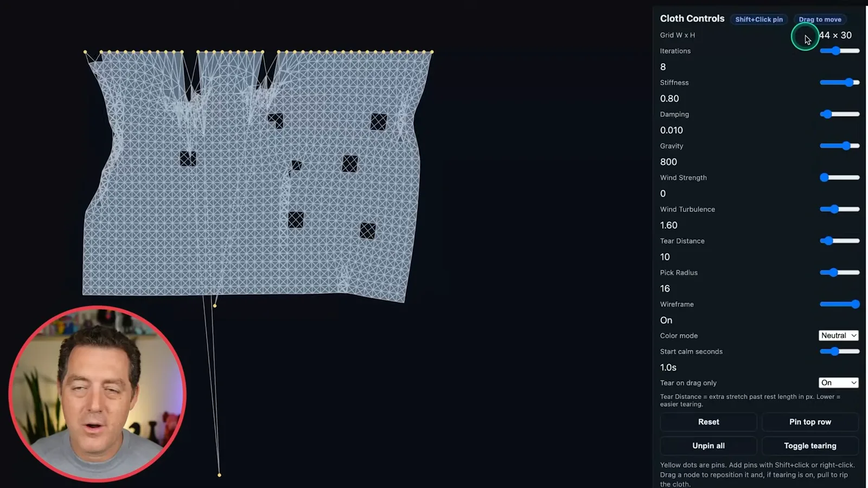Adjust the Gravity slider
Image resolution: width=868 pixels, height=488 pixels.
840,146
